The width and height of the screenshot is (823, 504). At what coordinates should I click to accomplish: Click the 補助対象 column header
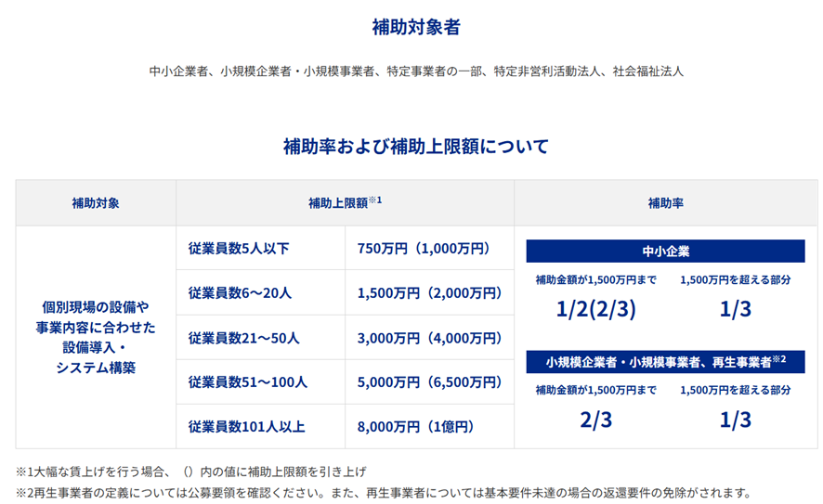[x=96, y=202]
